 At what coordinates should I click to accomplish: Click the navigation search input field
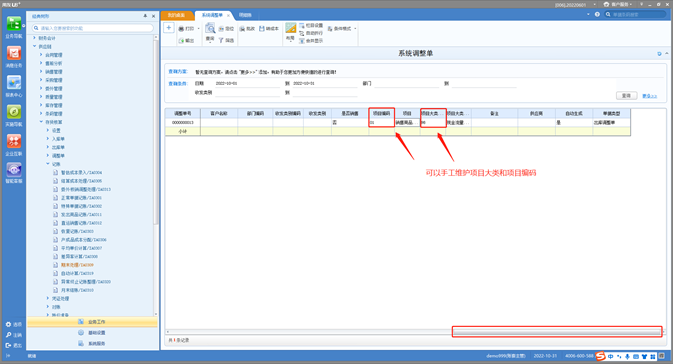[x=93, y=28]
